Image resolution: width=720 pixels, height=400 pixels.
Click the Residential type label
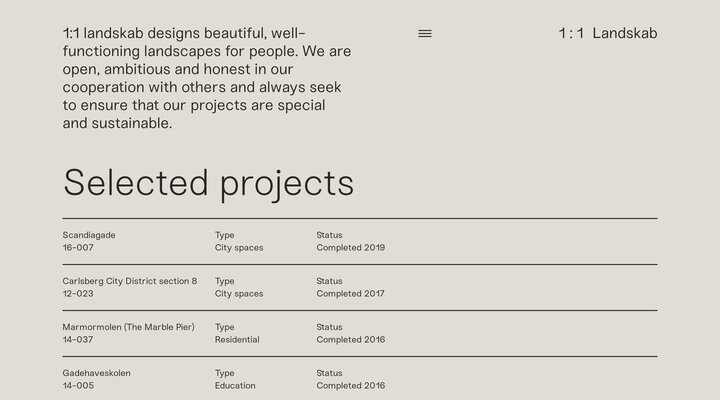point(237,340)
